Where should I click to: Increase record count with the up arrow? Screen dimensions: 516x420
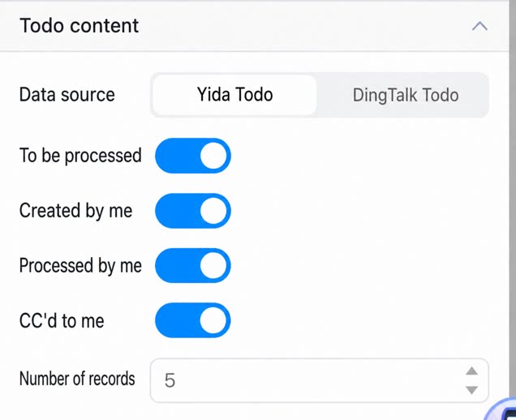coord(472,371)
